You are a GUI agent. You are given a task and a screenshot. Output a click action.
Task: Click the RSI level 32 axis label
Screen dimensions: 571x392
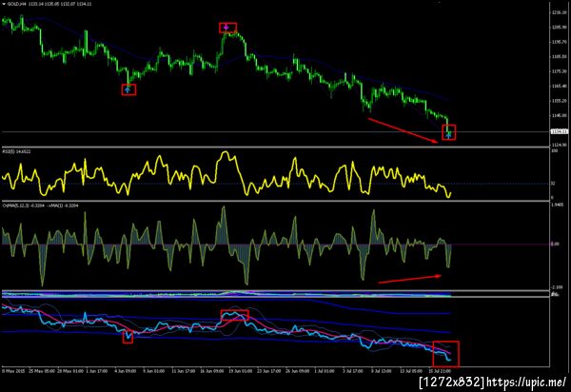(x=553, y=184)
